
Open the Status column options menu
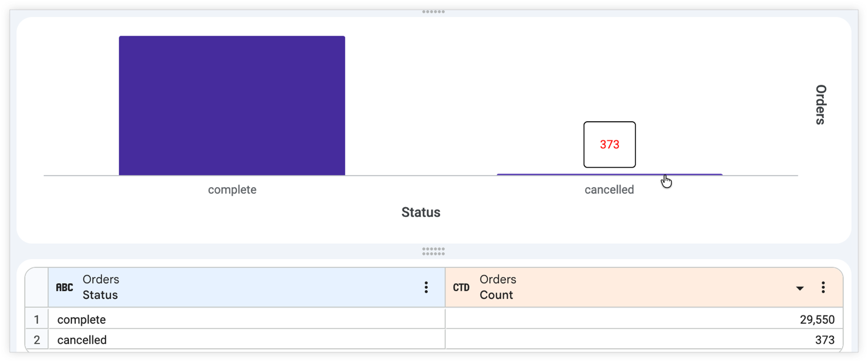click(x=426, y=288)
